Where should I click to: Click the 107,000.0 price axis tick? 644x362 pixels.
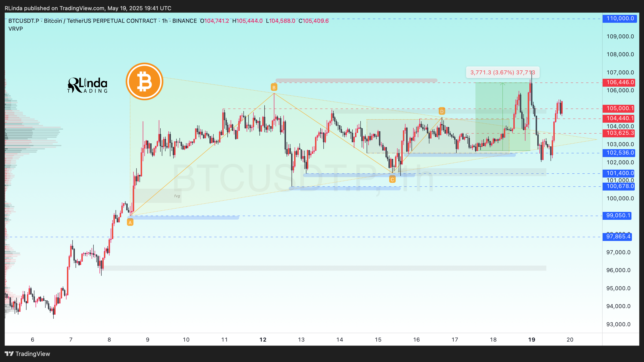tap(620, 72)
